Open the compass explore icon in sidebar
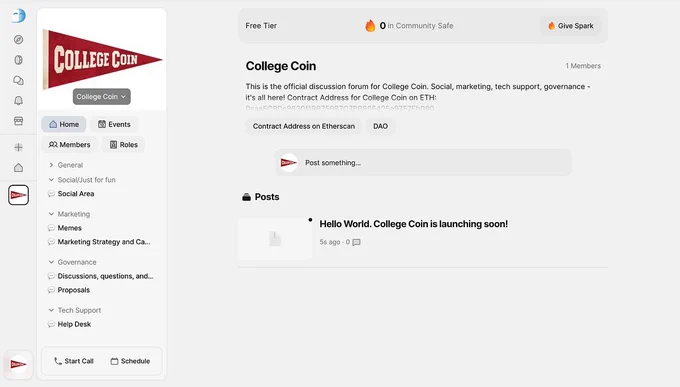 point(18,39)
